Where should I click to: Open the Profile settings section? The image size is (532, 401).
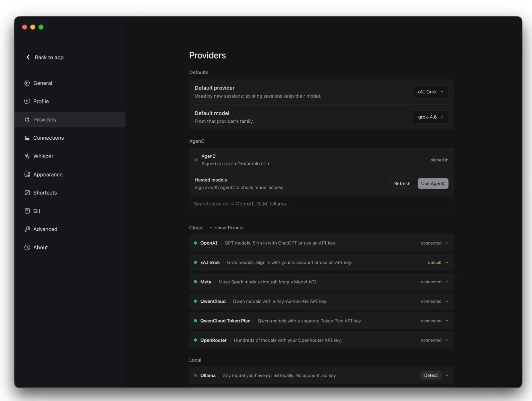point(70,101)
